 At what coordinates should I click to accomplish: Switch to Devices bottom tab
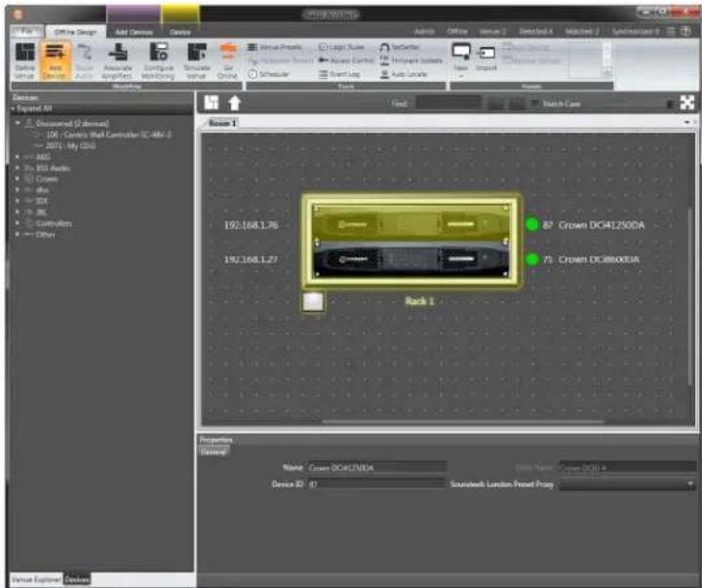coord(77,579)
